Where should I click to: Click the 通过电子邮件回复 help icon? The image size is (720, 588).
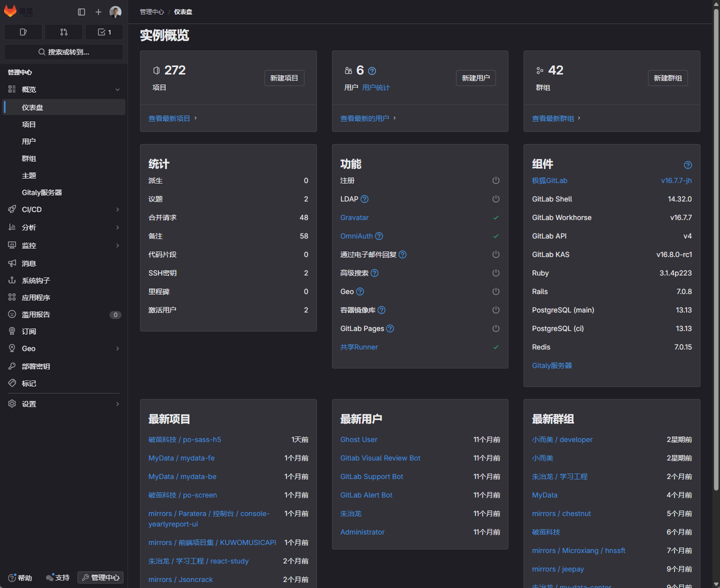pyautogui.click(x=402, y=254)
